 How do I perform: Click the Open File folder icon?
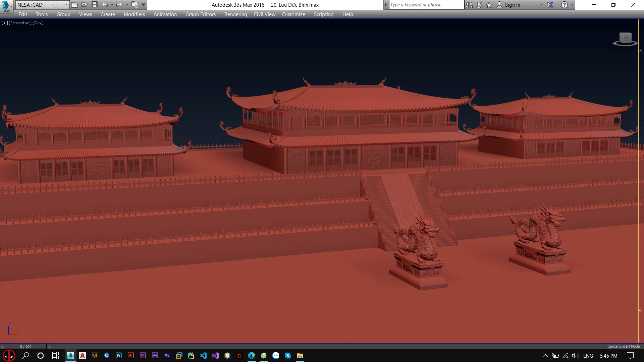85,5
